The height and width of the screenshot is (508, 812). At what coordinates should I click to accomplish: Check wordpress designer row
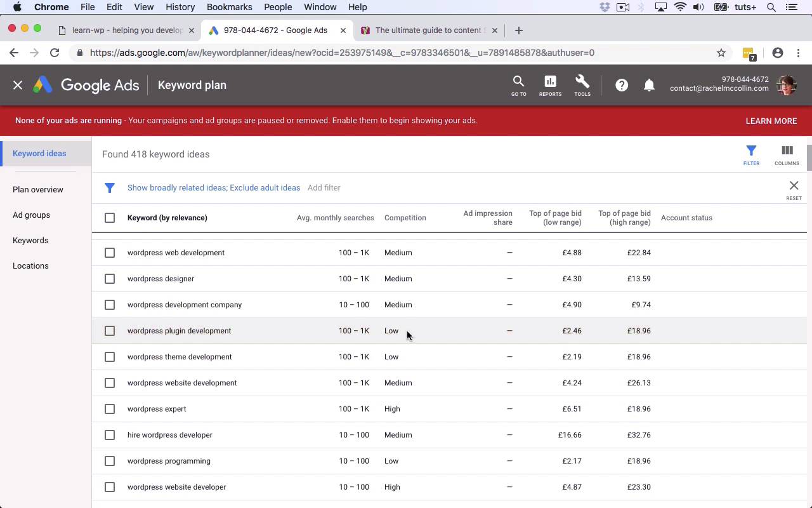110,279
